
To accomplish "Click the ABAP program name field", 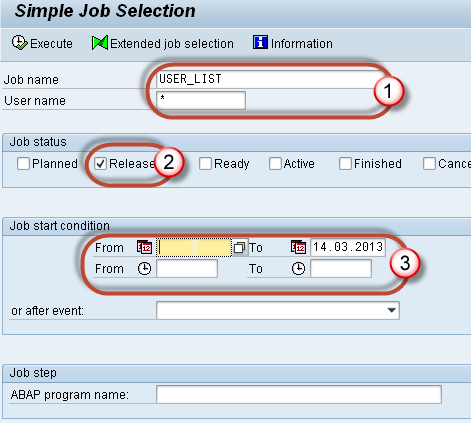I will (x=299, y=395).
